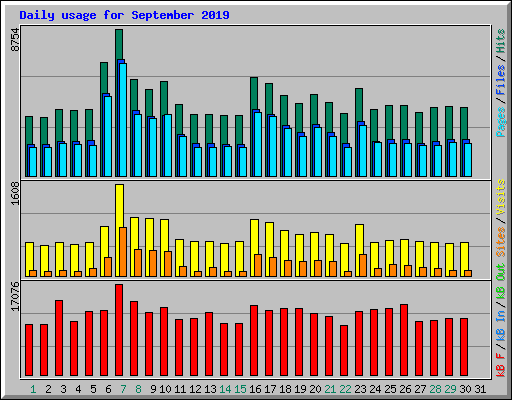Click the red kB bar for day 22

[x=344, y=351]
